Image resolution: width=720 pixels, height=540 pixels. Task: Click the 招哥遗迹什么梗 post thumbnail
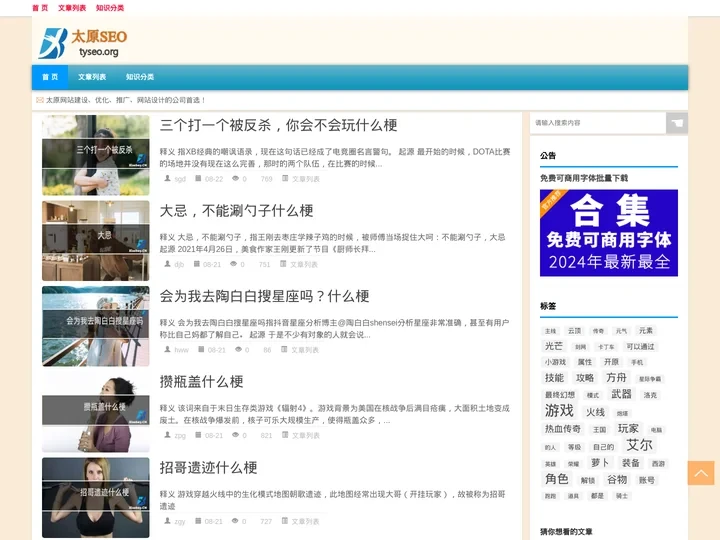point(96,497)
